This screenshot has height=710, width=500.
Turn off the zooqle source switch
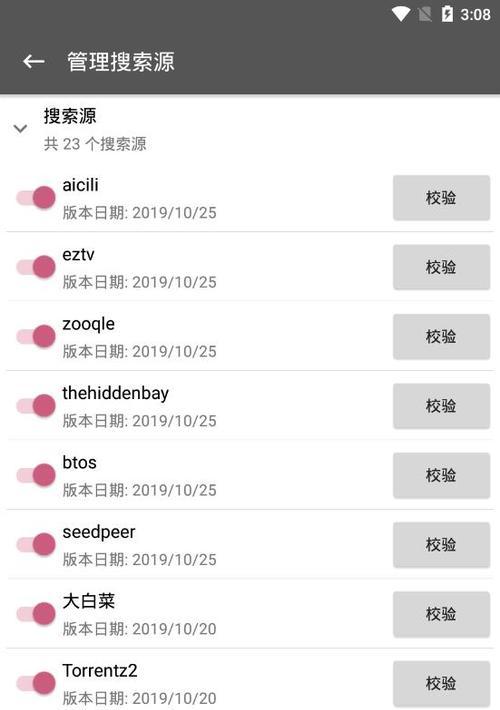coord(36,336)
